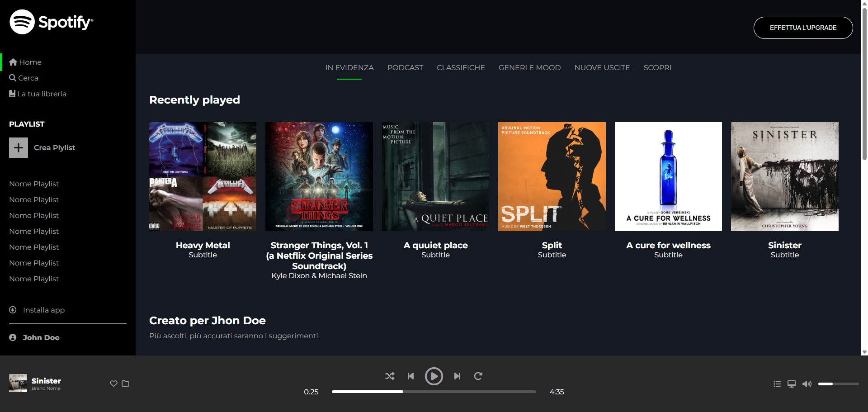
Task: Open the play queue list icon
Action: point(777,384)
